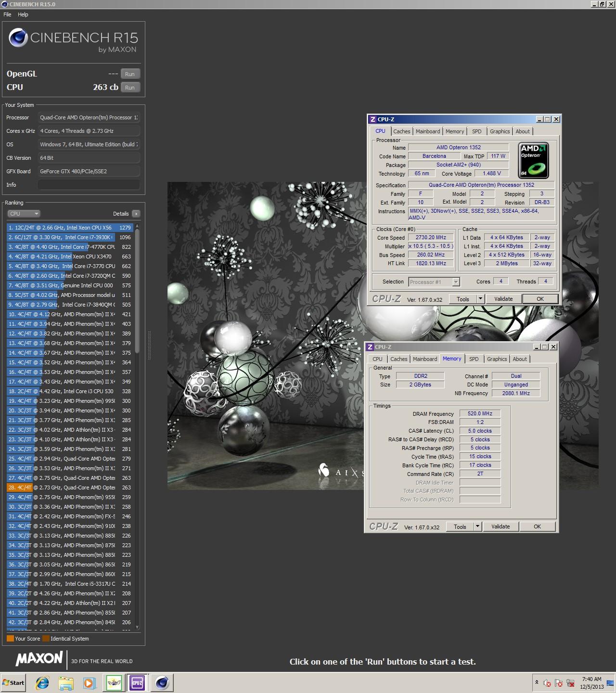This screenshot has height=693, width=616.
Task: Click the tray volume muted icon
Action: click(547, 683)
